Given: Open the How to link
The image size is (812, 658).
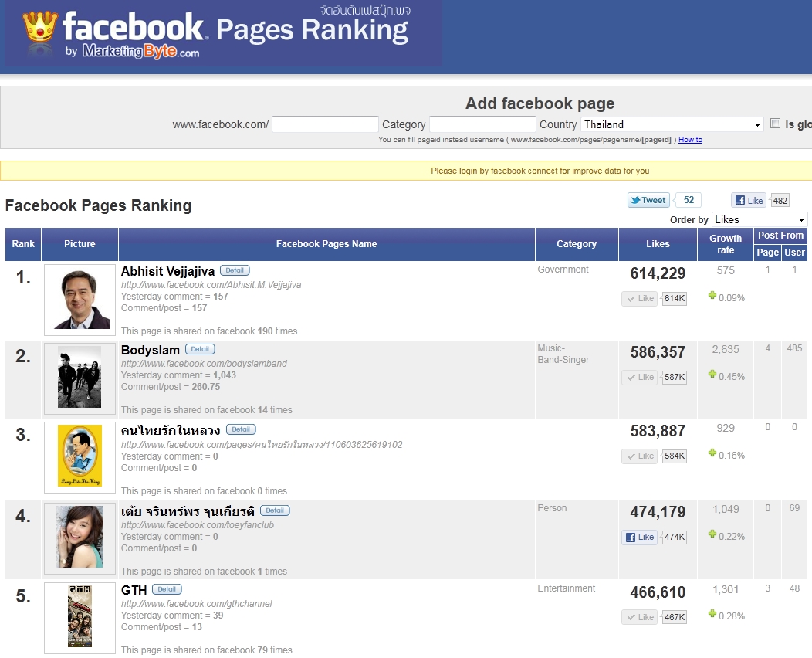Looking at the screenshot, I should (x=690, y=139).
